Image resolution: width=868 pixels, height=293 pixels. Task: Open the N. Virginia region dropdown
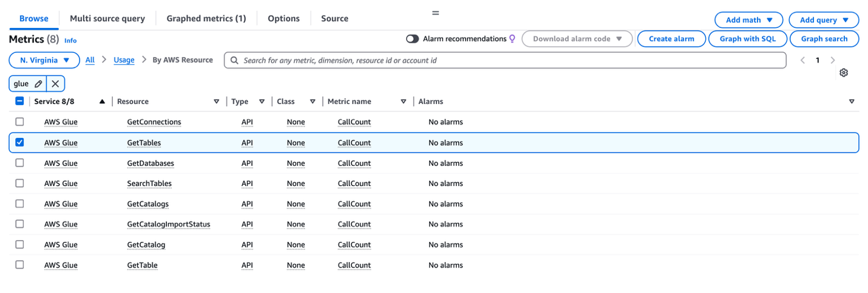tap(44, 60)
